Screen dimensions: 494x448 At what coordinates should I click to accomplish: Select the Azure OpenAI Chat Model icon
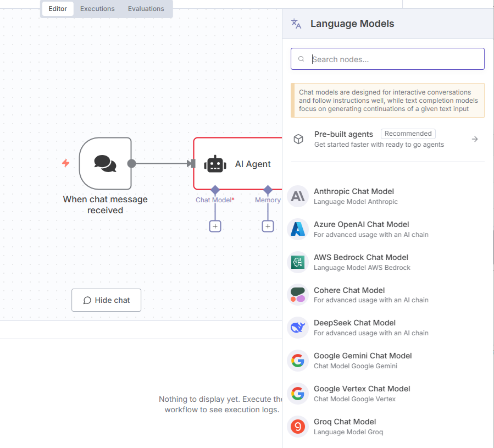(298, 229)
